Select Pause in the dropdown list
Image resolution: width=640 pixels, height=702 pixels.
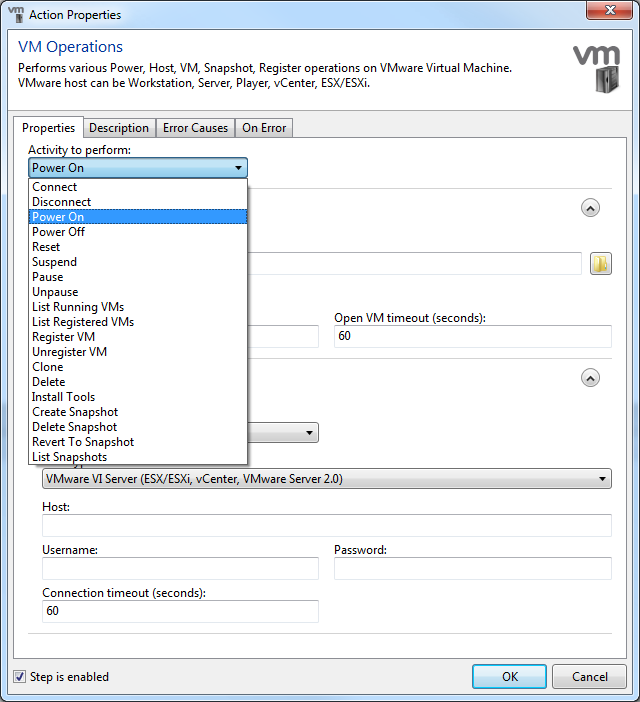click(x=138, y=277)
